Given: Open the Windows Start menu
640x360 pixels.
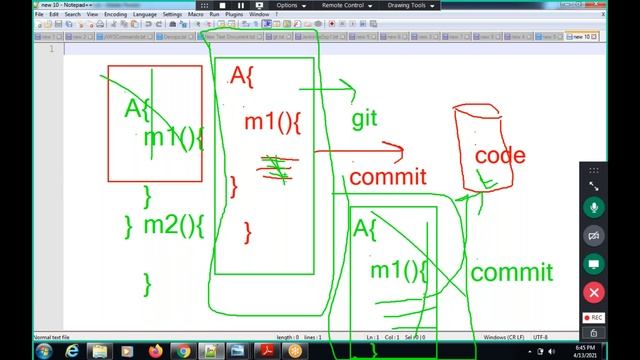Looking at the screenshot, I should [44, 351].
